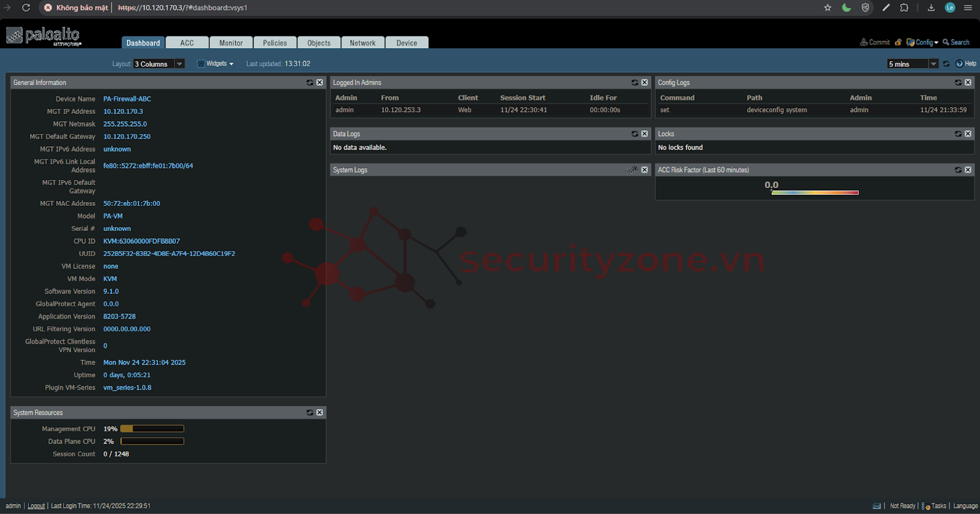Click the ACC Risk Factor color bar
The width and height of the screenshot is (980, 514).
815,193
